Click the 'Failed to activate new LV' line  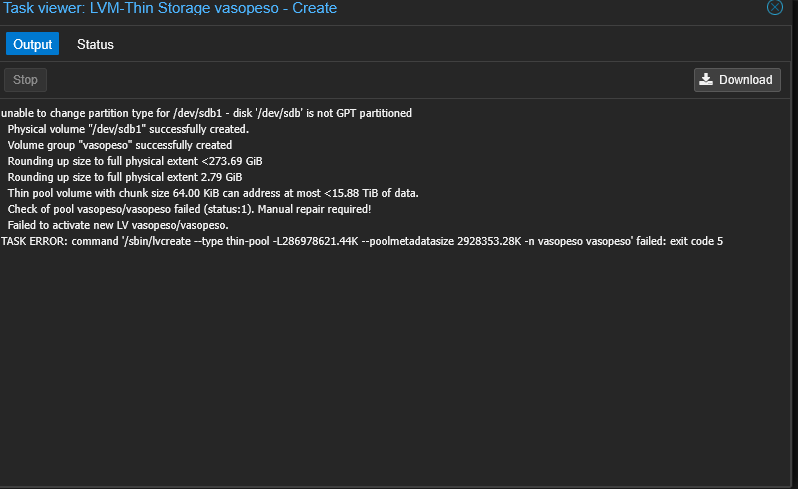118,225
